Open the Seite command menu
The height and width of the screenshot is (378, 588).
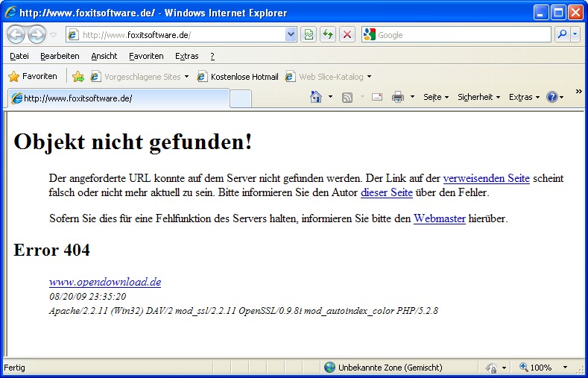(436, 97)
